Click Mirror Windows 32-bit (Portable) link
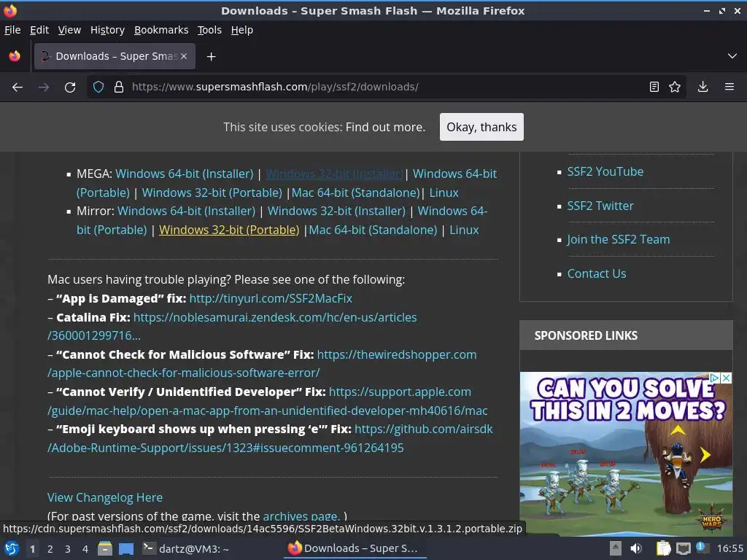This screenshot has width=747, height=560. coord(229,230)
